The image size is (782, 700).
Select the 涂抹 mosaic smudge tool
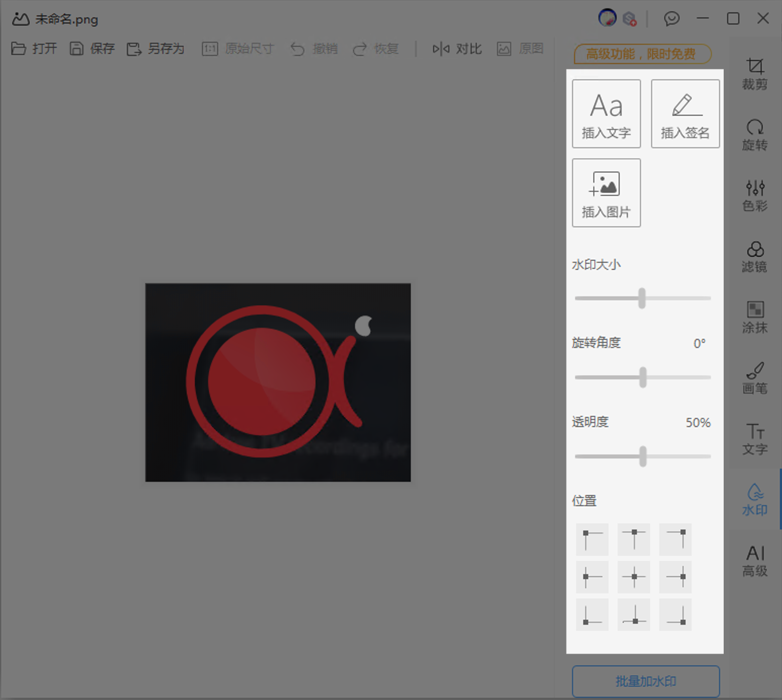click(x=755, y=318)
